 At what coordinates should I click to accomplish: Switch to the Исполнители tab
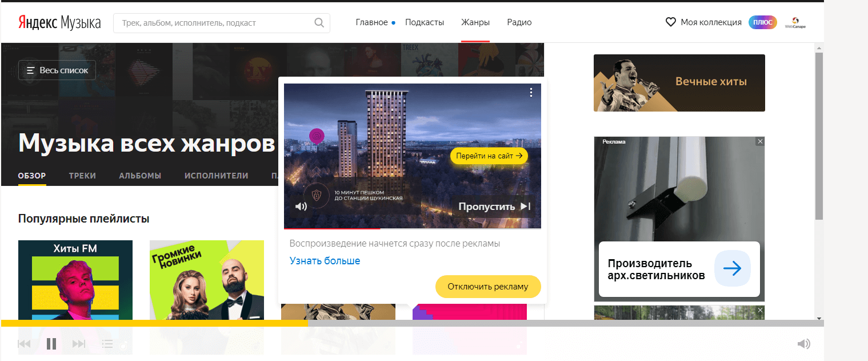216,176
